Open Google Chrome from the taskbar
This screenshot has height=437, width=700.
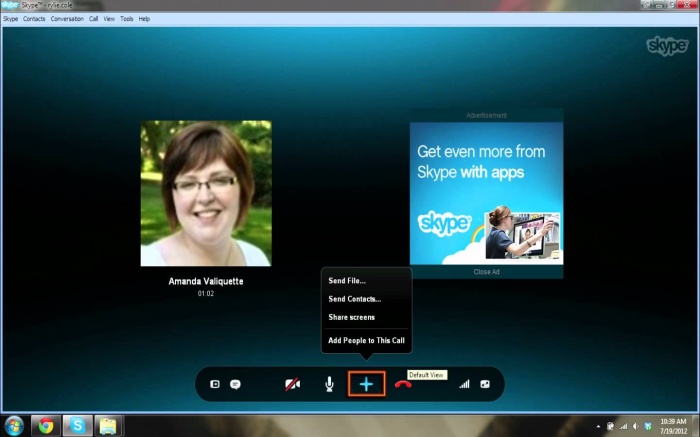[x=46, y=426]
